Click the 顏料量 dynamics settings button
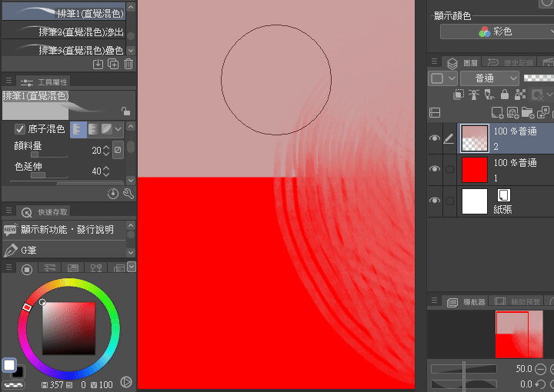554x392 pixels. 118,151
